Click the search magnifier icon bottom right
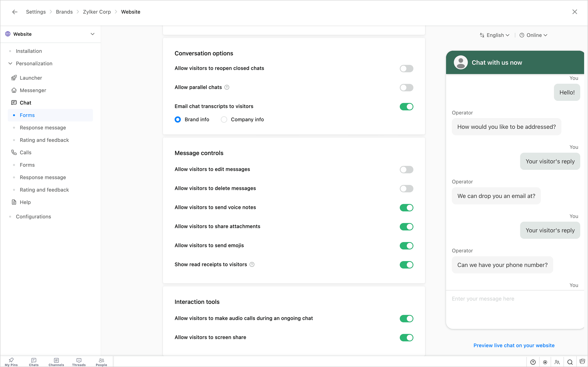Screen dimensions: 588x367 tap(570, 362)
